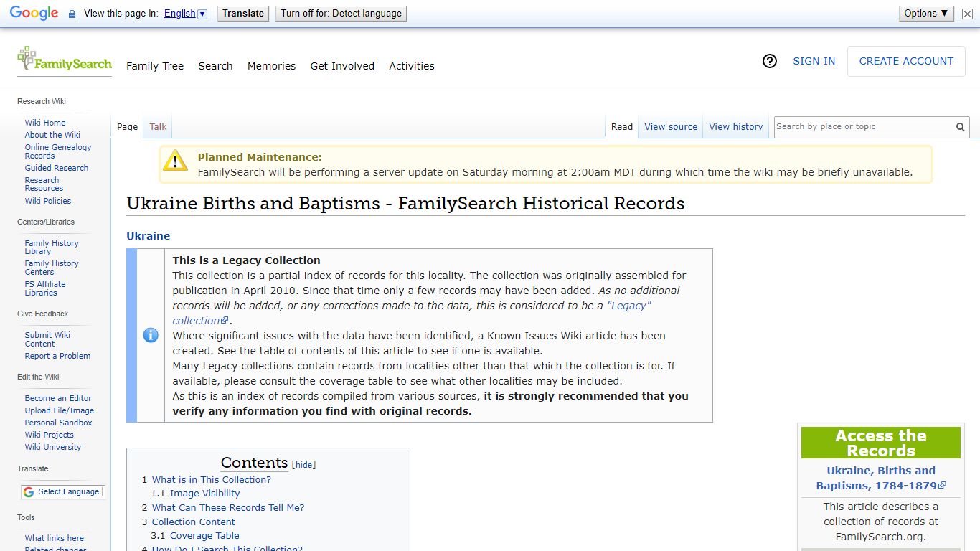Open Research Resources link
The image size is (980, 551).
click(44, 184)
